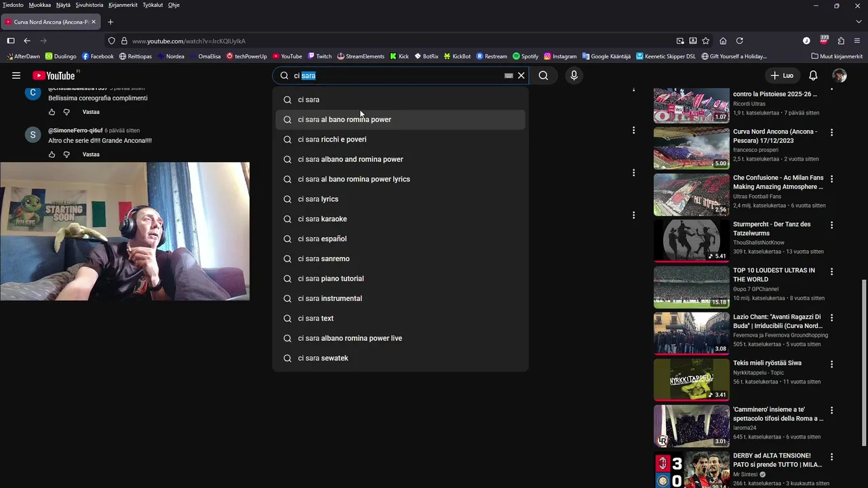Choose suggestion 'ci sara albano romina power live'
This screenshot has height=488, width=868.
pos(400,338)
